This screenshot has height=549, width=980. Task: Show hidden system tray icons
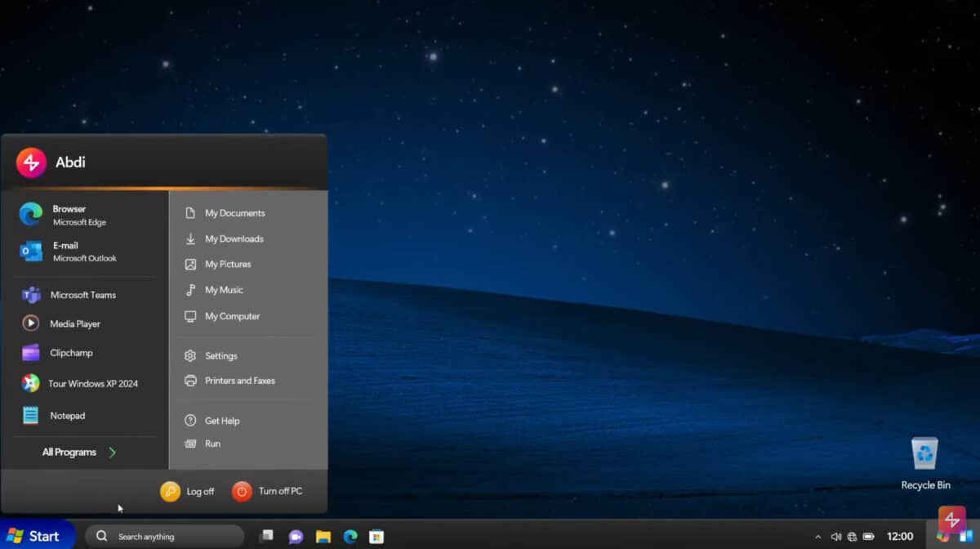[x=817, y=536]
